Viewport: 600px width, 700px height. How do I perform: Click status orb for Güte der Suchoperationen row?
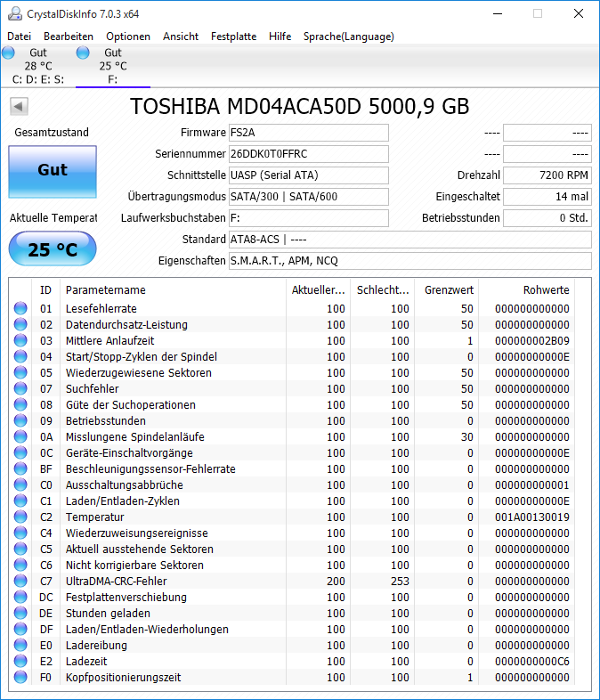pos(20,405)
